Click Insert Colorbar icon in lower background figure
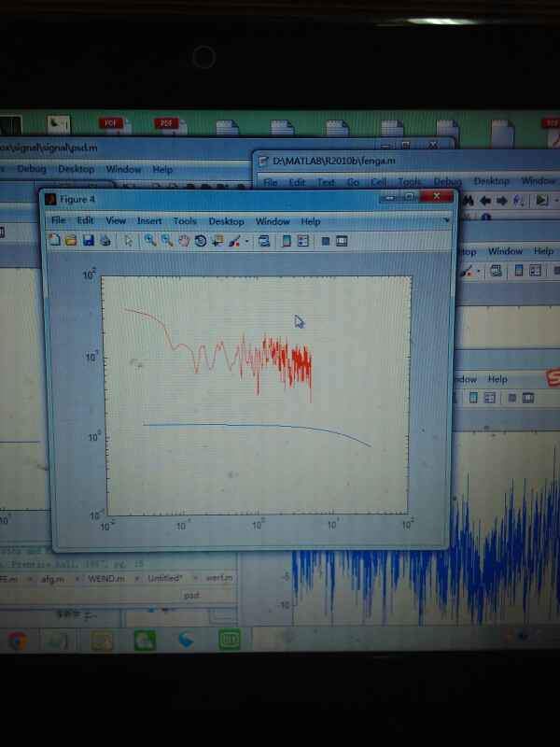Viewport: 560px width, 747px height. 473,398
